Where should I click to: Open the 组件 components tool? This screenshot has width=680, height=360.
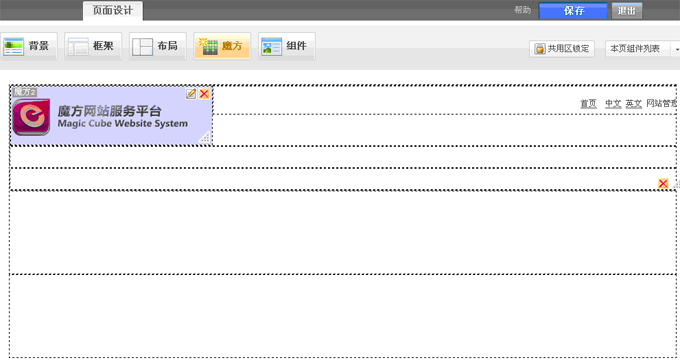click(287, 46)
